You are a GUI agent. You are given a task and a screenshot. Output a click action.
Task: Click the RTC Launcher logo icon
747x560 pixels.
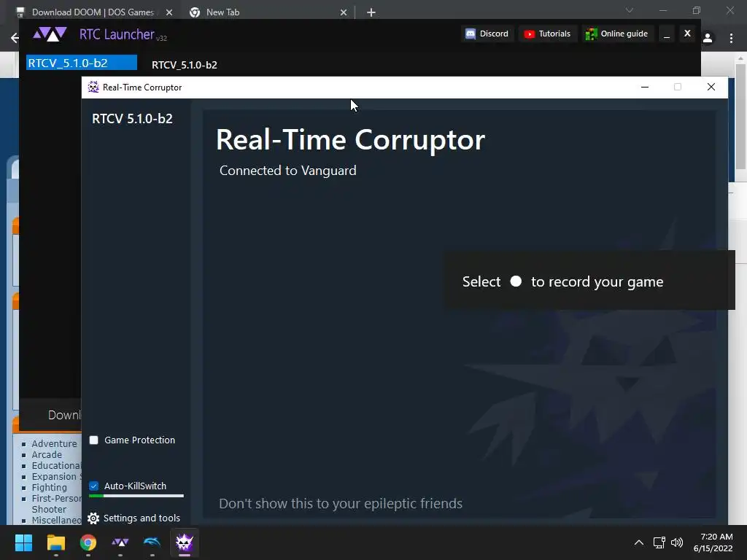click(x=50, y=34)
